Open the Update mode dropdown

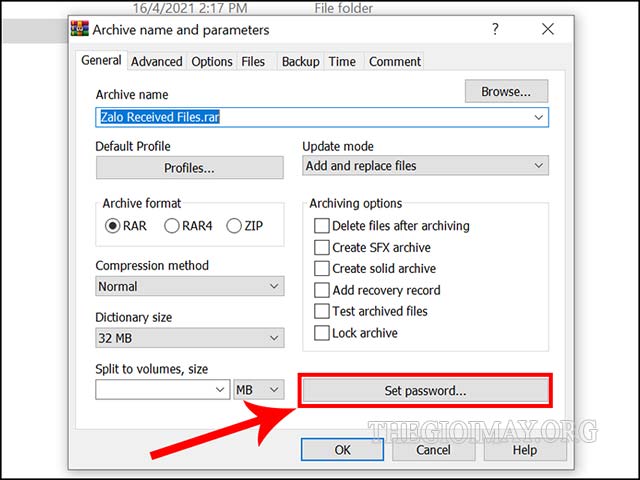coord(425,166)
